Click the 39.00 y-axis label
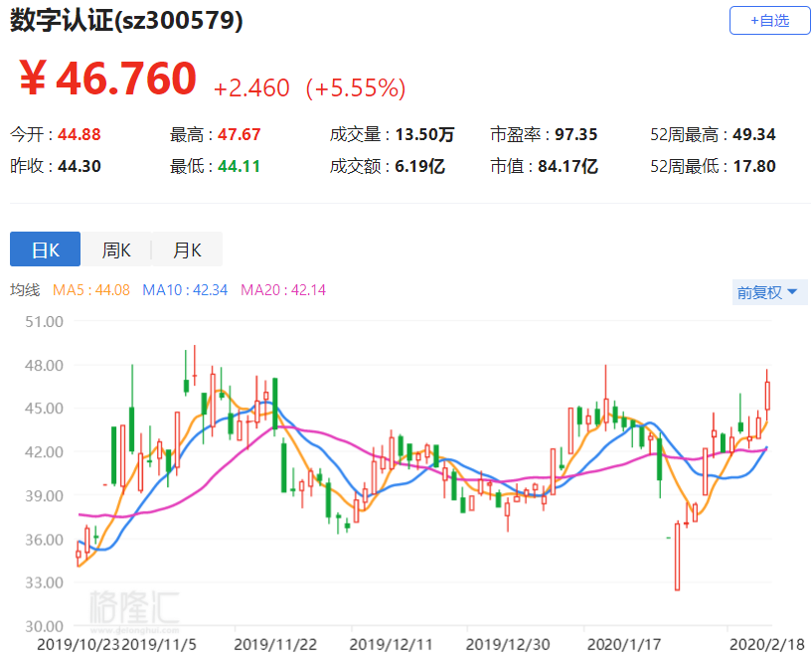Image resolution: width=812 pixels, height=660 pixels. [44, 496]
